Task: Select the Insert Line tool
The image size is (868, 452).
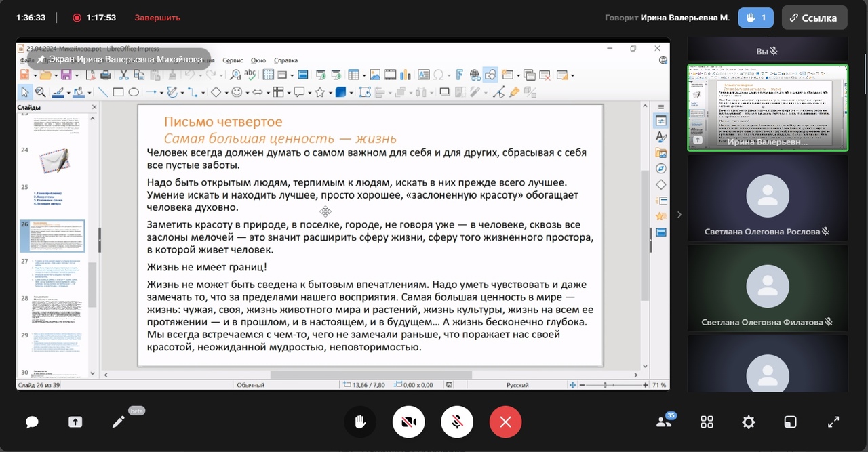Action: 102,92
